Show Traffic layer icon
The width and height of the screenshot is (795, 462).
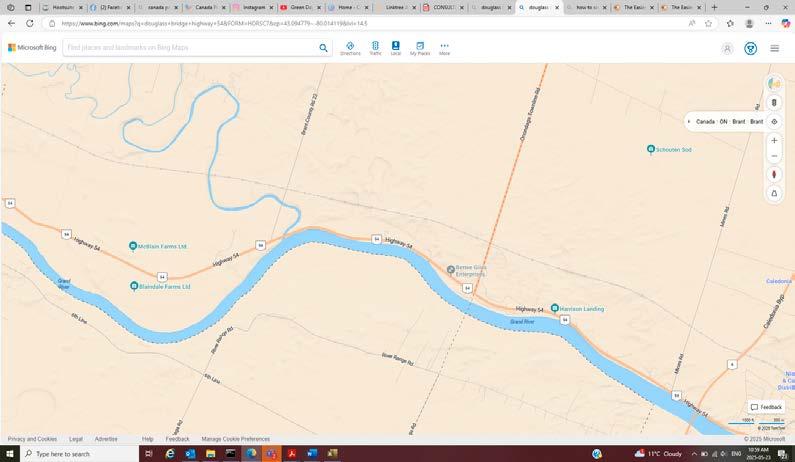tap(375, 49)
